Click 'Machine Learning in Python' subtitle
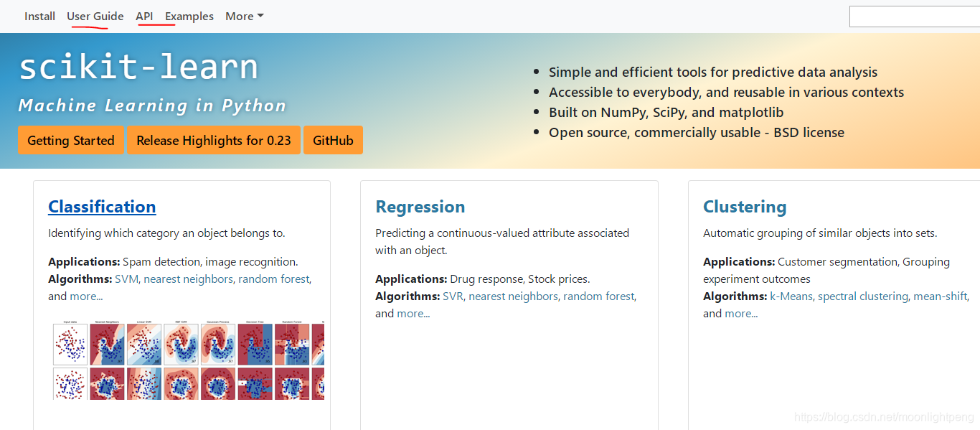980x430 pixels. coord(152,106)
